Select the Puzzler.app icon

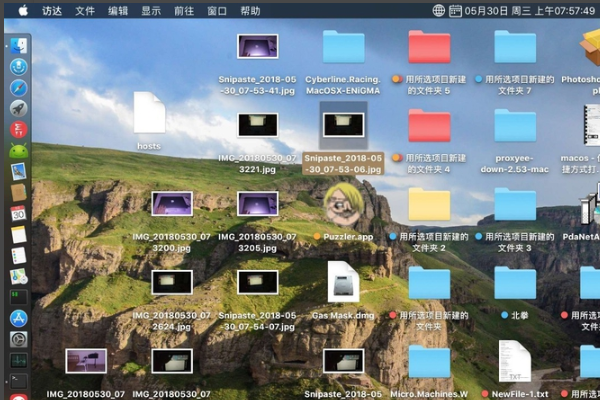tap(343, 204)
